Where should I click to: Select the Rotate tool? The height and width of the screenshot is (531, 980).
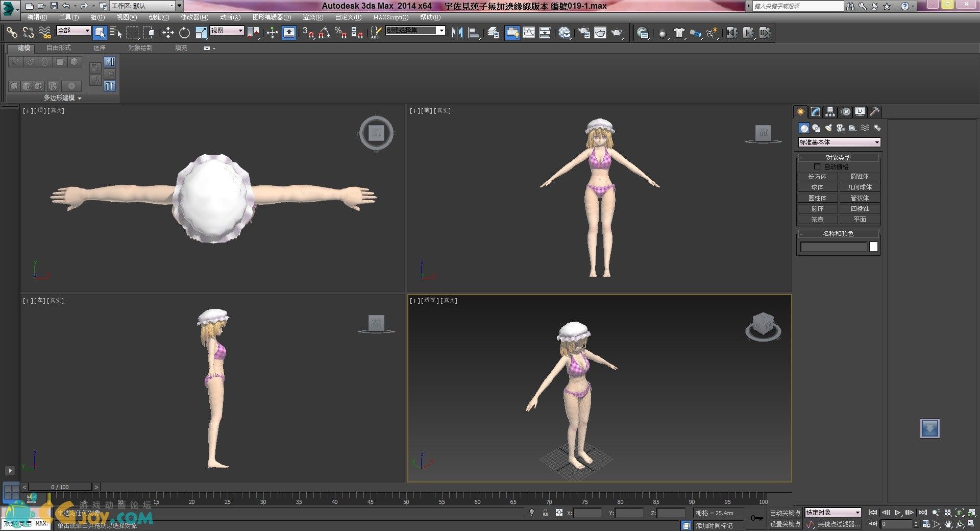point(184,33)
